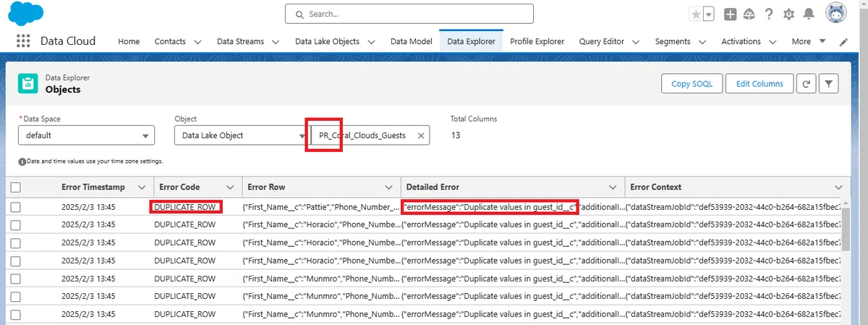Screen dimensions: 868x325
Task: Open the Help question mark icon
Action: click(x=769, y=14)
